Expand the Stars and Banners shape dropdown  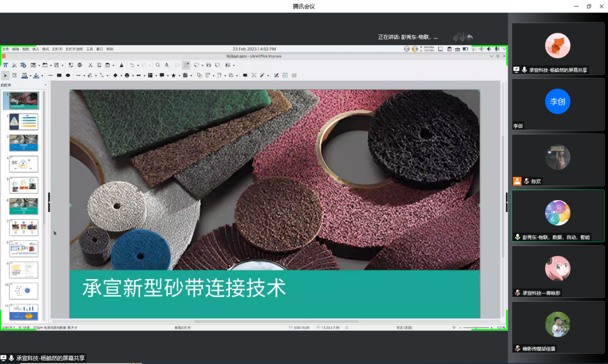point(179,76)
